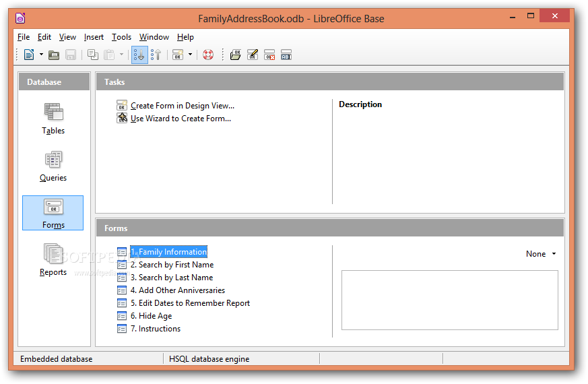Select Forms in Database pane

[x=53, y=213]
